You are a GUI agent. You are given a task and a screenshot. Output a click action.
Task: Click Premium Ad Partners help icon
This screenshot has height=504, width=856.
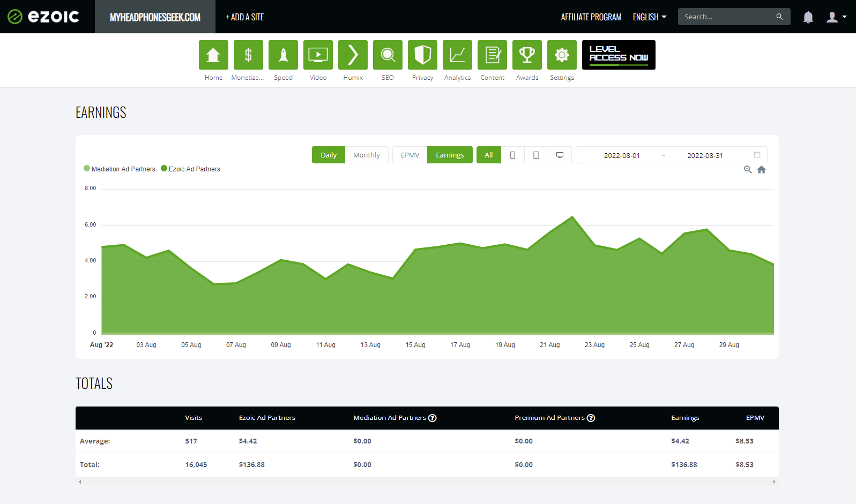591,418
